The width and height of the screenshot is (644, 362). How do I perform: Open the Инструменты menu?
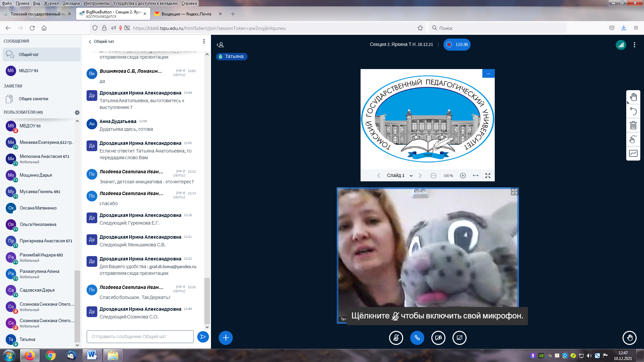[x=97, y=3]
